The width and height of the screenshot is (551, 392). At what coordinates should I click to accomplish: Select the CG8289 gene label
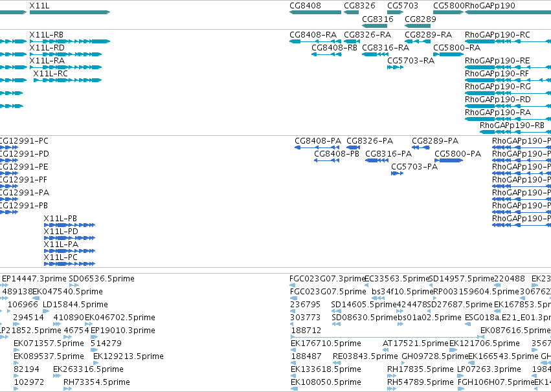coord(420,19)
